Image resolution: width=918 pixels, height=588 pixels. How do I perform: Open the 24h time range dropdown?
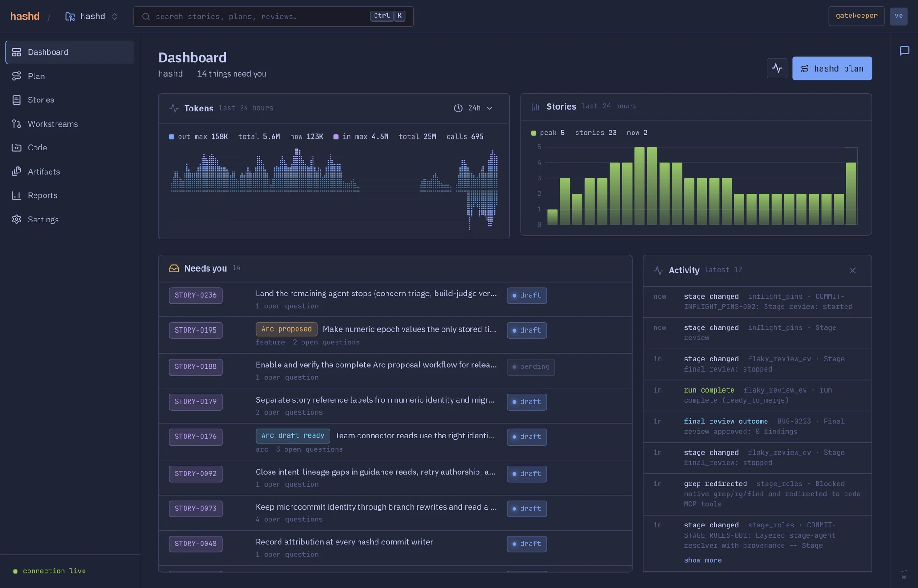[473, 108]
